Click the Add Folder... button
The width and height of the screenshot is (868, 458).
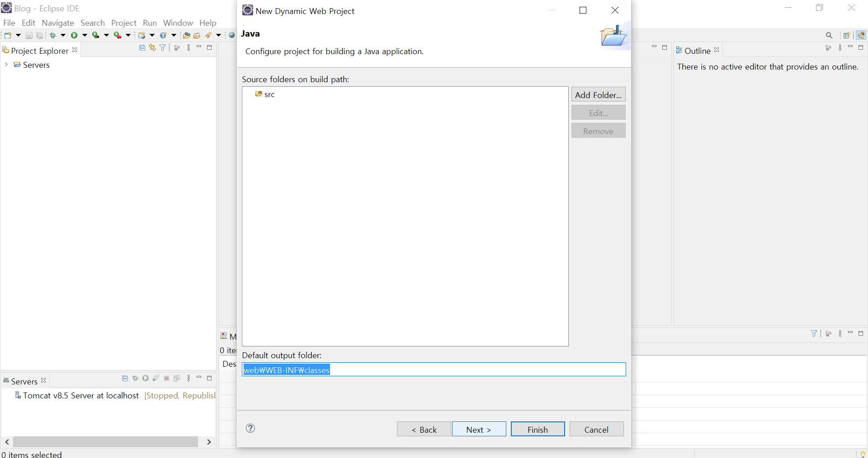click(x=598, y=95)
